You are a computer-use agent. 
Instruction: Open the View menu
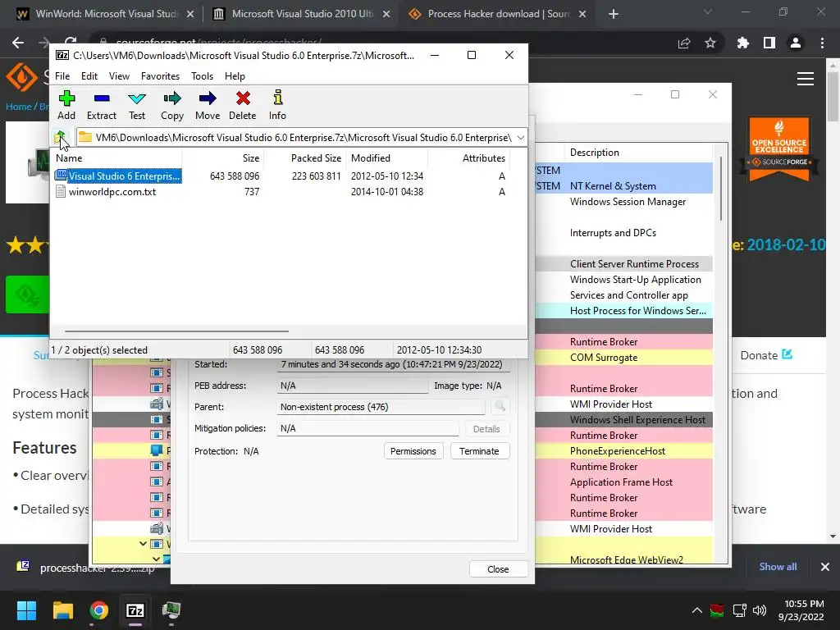(119, 76)
